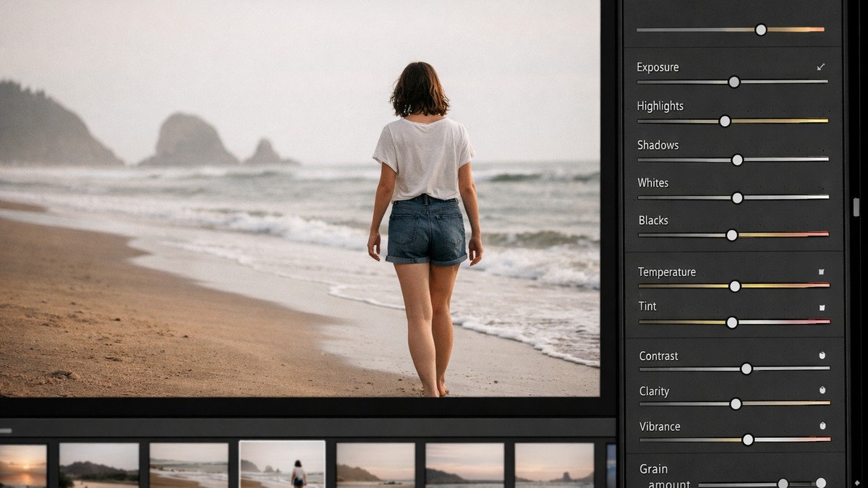The width and height of the screenshot is (868, 488).
Task: Adjust the Exposure slider handle
Action: (x=734, y=82)
